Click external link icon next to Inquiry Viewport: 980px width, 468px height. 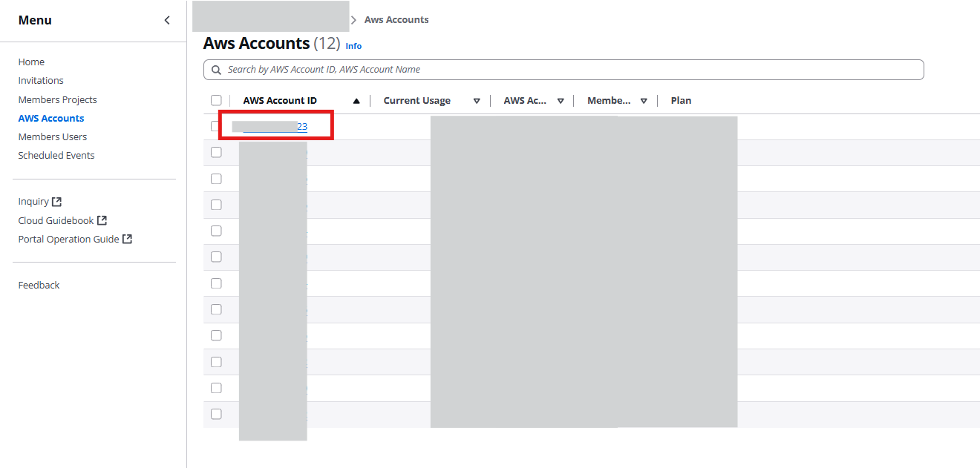(x=56, y=201)
